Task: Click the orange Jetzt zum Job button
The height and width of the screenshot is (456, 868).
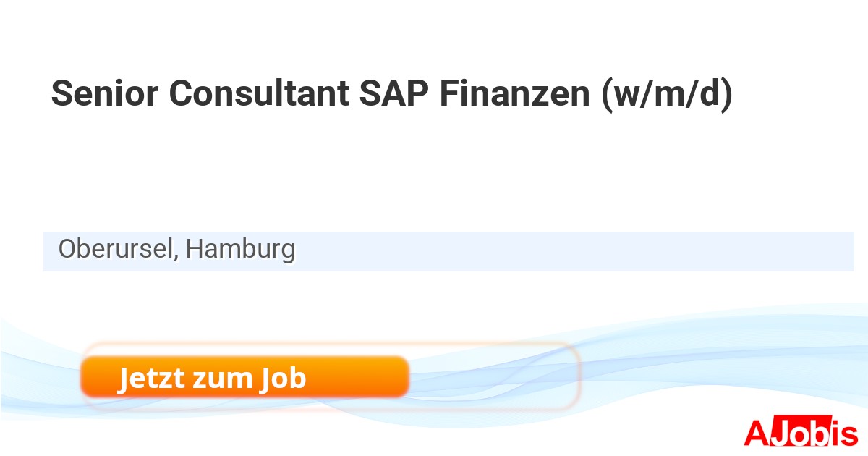Action: click(244, 377)
